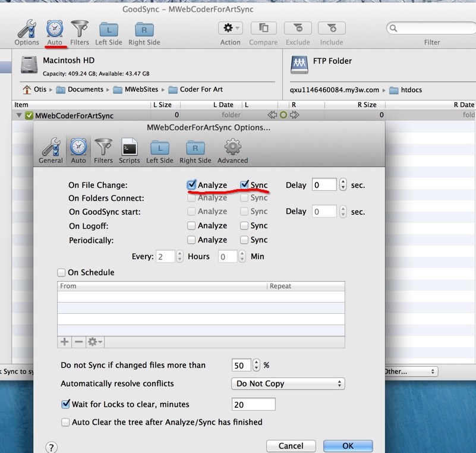Toggle Wait for Locks to clear checkbox
476x453 pixels.
pyautogui.click(x=65, y=404)
